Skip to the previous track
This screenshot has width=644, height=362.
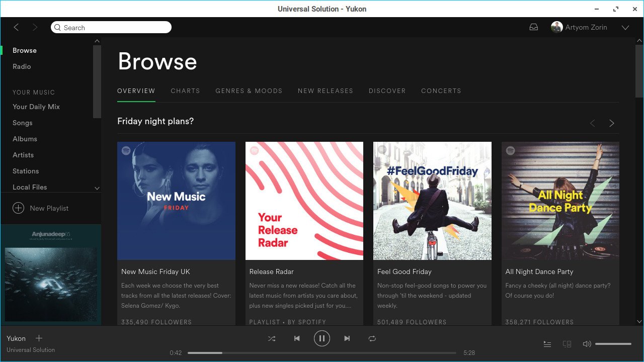click(x=297, y=338)
